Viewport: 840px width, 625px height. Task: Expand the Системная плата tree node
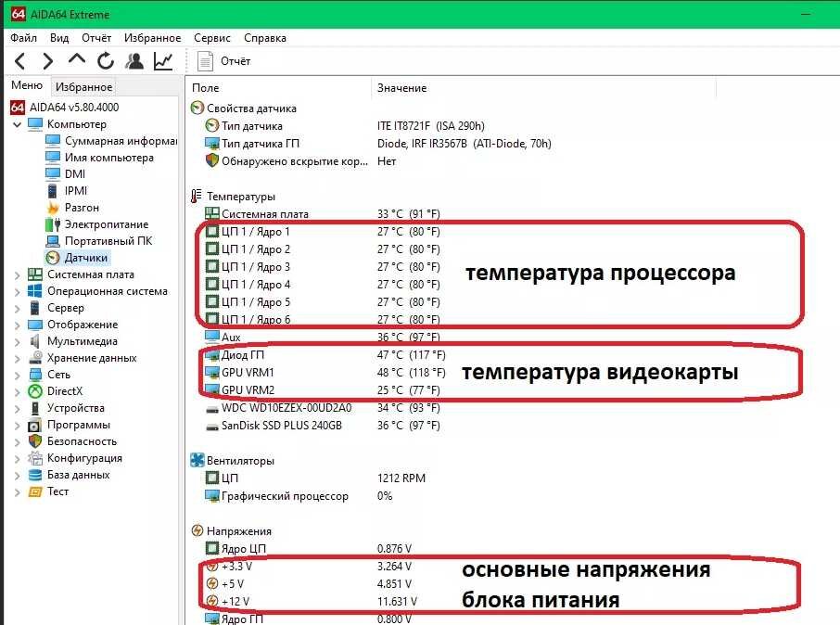point(17,275)
